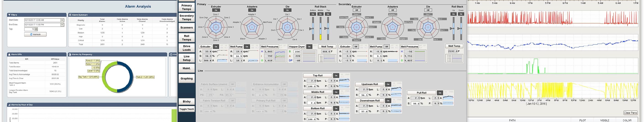Click the clock icon on the cut-off panel
Screen dimensions: 644x122
[x=171, y=54]
